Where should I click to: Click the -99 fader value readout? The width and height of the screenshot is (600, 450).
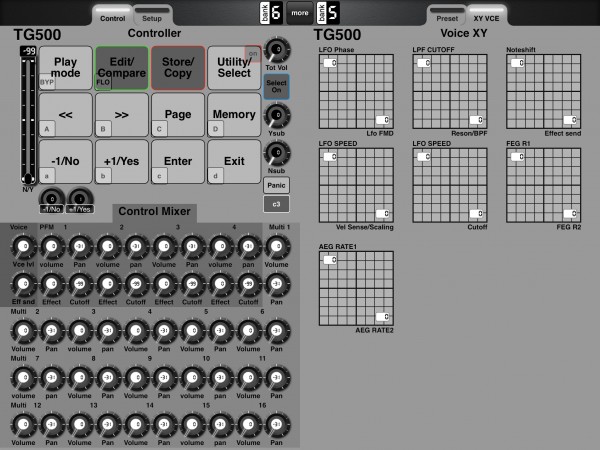point(28,51)
